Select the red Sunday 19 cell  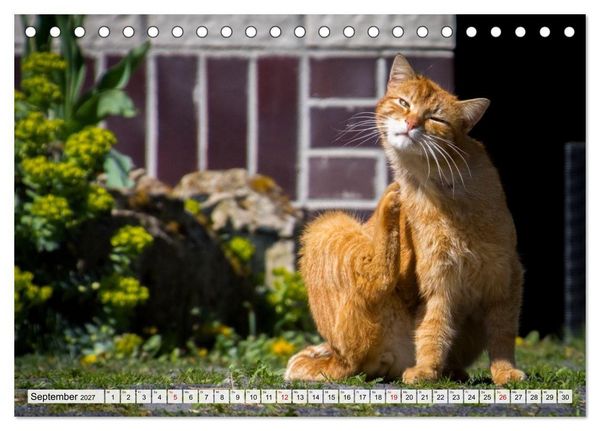coord(394,397)
